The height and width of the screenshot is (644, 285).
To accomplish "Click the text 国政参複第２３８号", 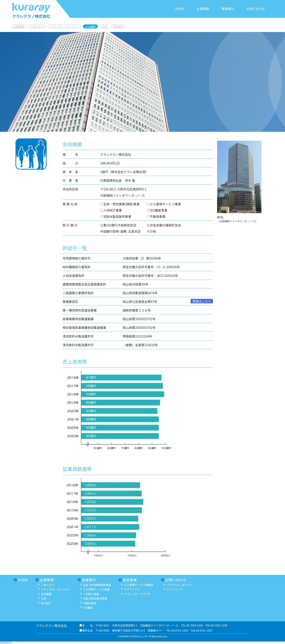I will click(x=137, y=310).
